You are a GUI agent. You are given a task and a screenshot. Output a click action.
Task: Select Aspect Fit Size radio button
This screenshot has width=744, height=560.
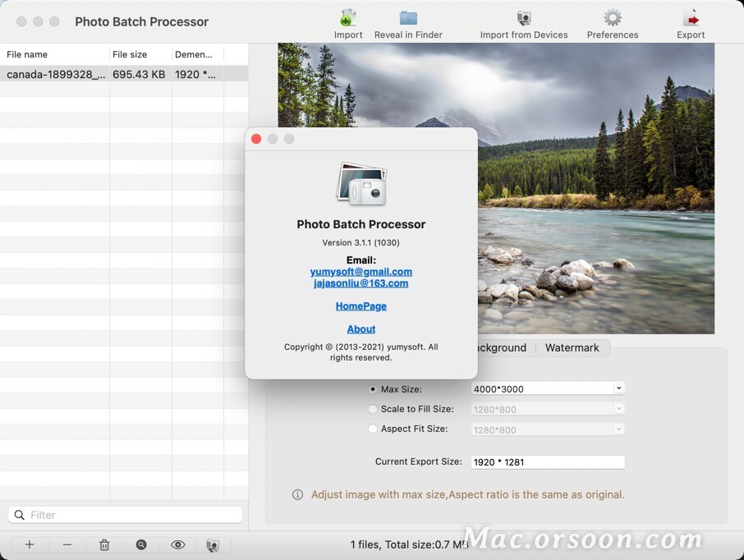pos(373,429)
